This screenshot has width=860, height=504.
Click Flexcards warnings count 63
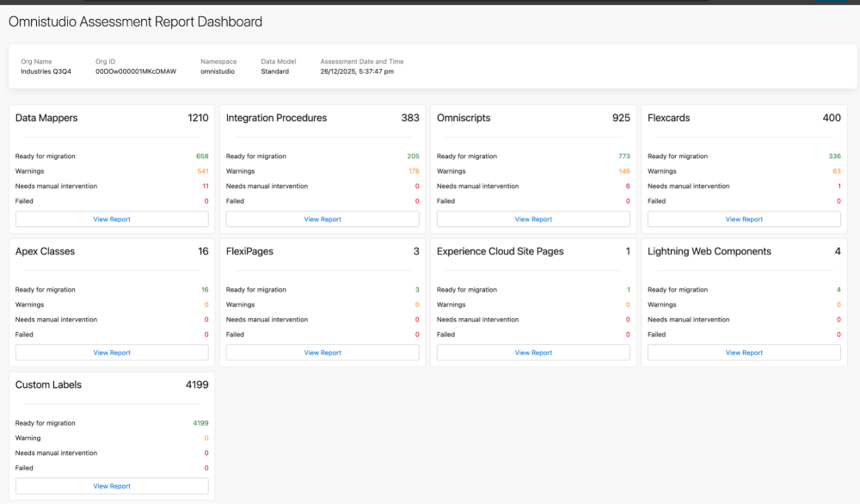(837, 171)
